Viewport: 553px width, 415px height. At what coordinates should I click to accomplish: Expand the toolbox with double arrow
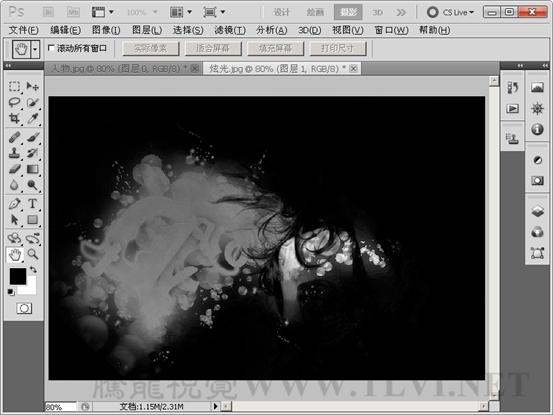pyautogui.click(x=8, y=66)
